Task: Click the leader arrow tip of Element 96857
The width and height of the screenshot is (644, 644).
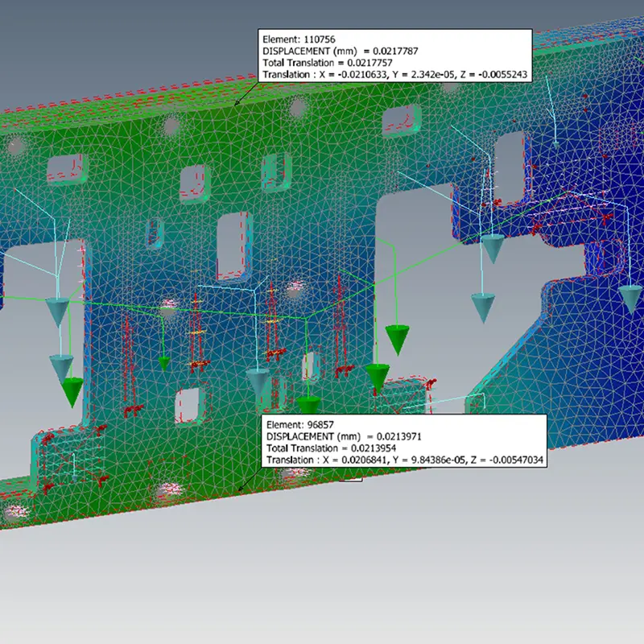Action: coord(240,490)
